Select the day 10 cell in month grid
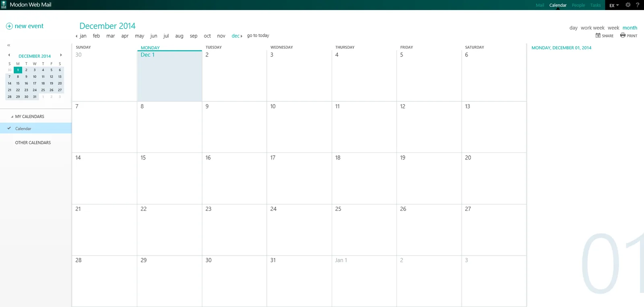Image resolution: width=644 pixels, height=307 pixels. point(299,127)
